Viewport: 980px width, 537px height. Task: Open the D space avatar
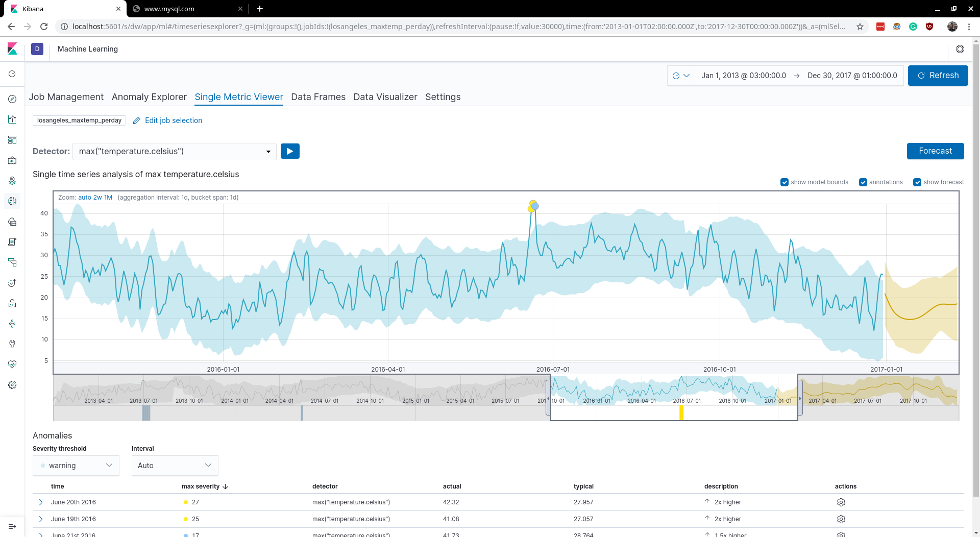(x=37, y=49)
